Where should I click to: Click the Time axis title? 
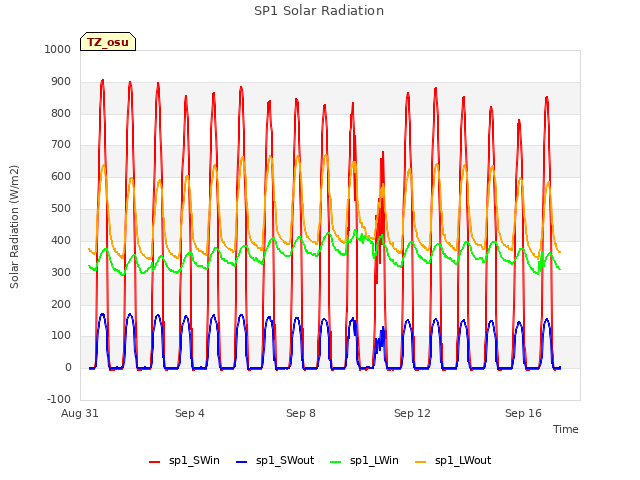[565, 429]
